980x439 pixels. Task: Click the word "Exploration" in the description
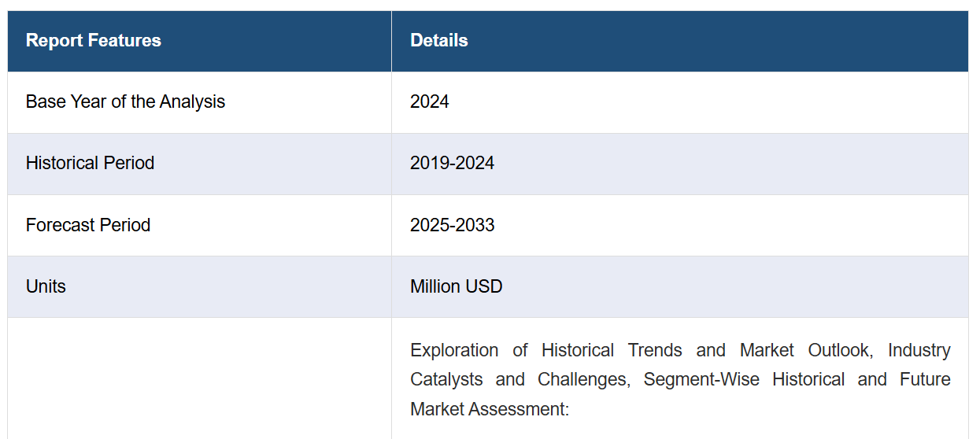[x=454, y=350]
